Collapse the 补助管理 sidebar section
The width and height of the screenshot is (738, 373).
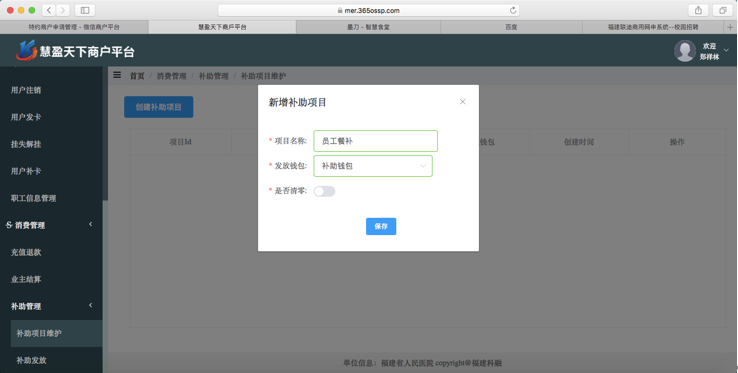click(x=52, y=306)
